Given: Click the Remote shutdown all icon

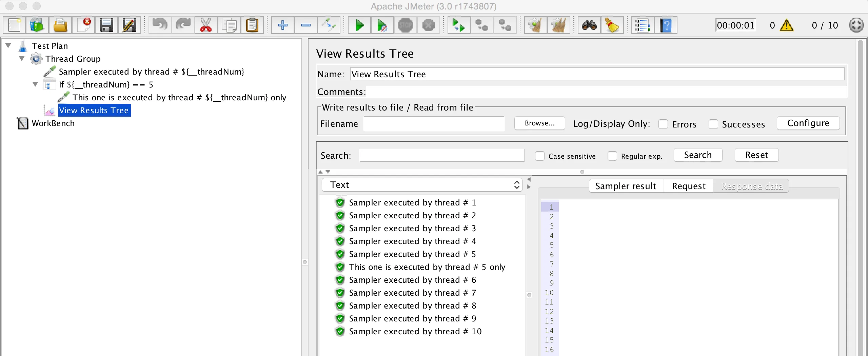Looking at the screenshot, I should coord(505,25).
